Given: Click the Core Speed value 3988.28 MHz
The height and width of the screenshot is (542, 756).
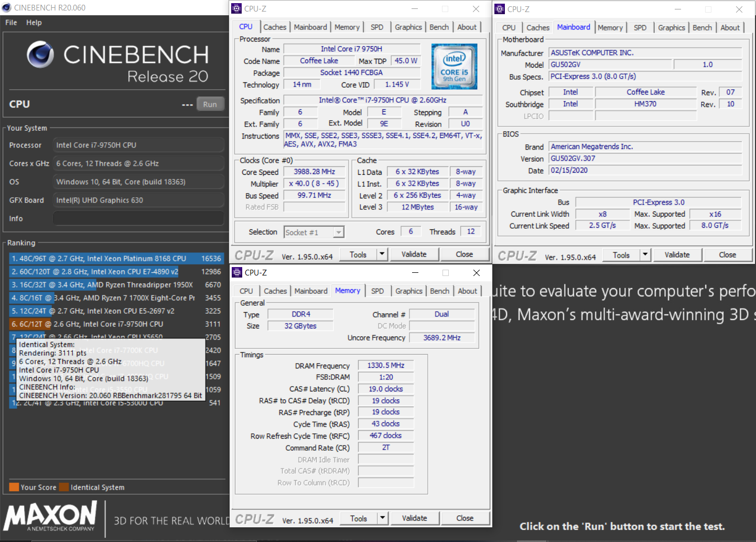Looking at the screenshot, I should 315,172.
